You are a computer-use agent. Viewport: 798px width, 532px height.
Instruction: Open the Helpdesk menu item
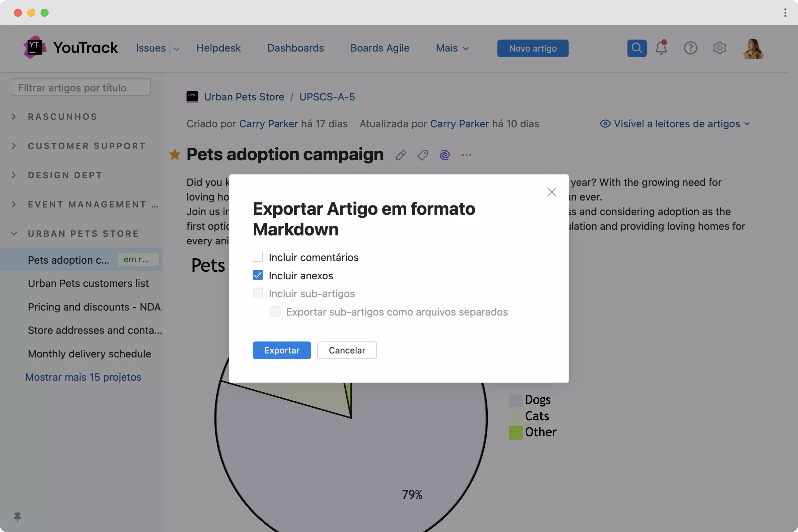[x=218, y=48]
